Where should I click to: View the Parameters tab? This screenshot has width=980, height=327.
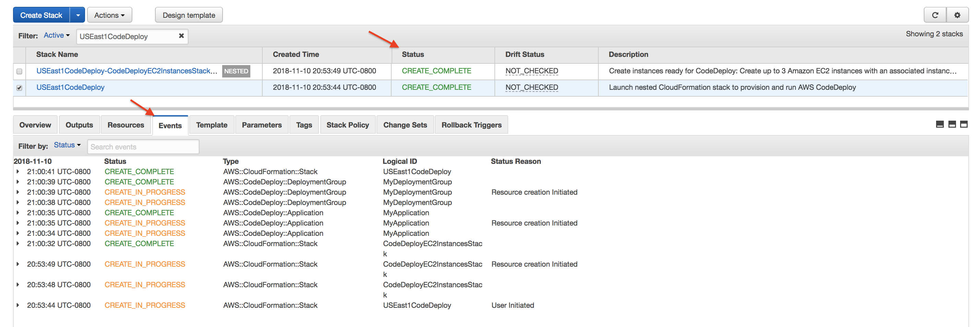pos(262,125)
